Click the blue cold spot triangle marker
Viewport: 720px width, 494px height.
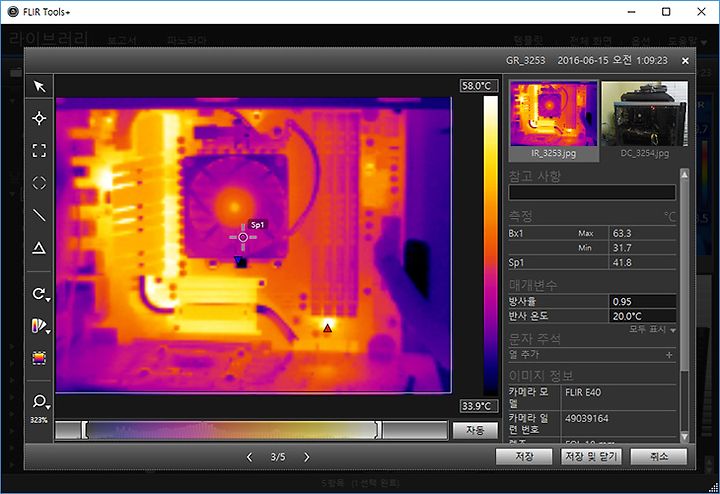coord(238,261)
